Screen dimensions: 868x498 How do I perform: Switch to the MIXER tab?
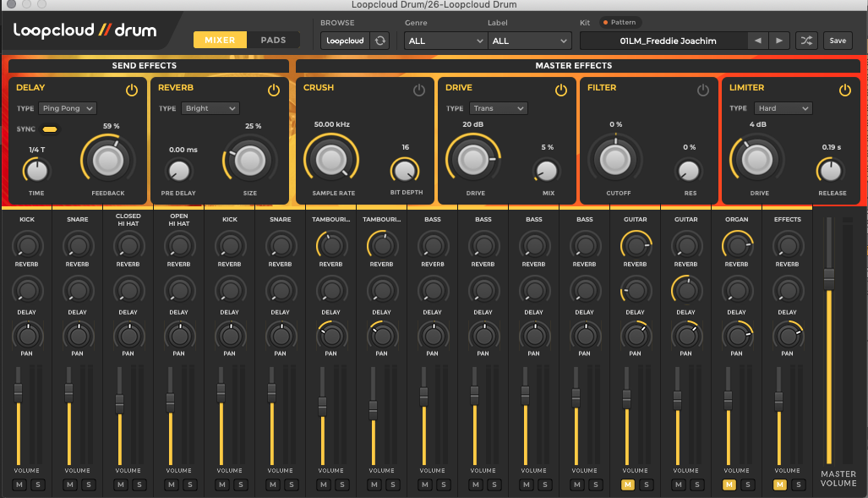click(220, 40)
